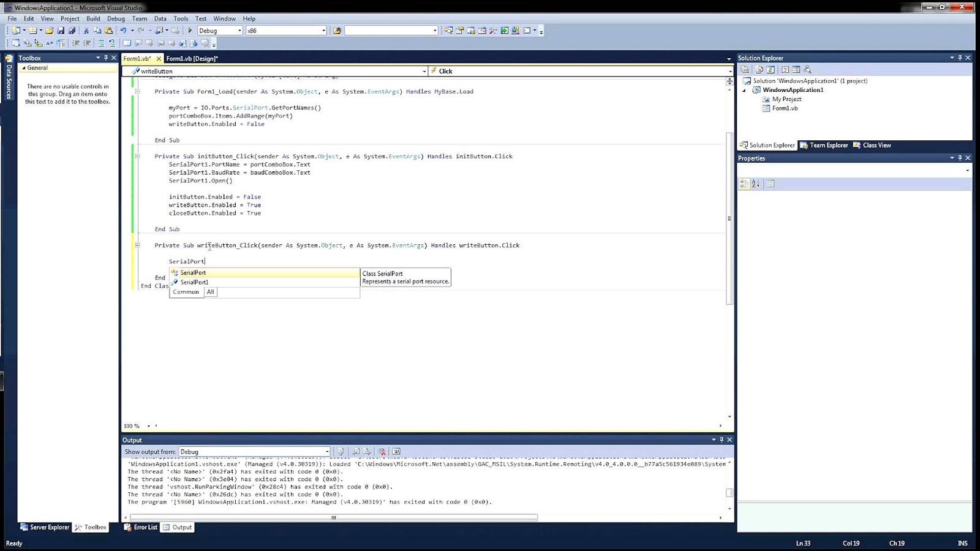This screenshot has width=980, height=551.
Task: Switch to Team Explorer tab
Action: pyautogui.click(x=824, y=145)
